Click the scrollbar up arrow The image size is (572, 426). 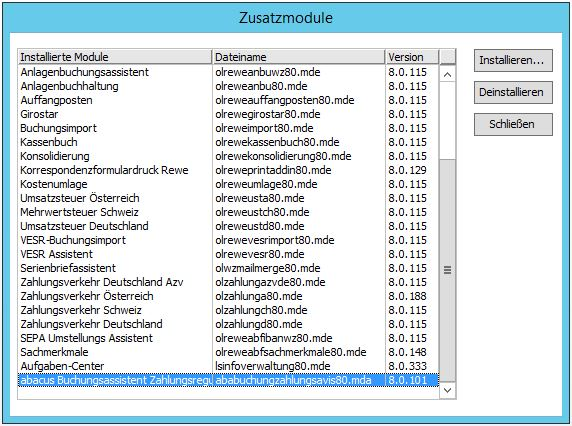coord(447,75)
